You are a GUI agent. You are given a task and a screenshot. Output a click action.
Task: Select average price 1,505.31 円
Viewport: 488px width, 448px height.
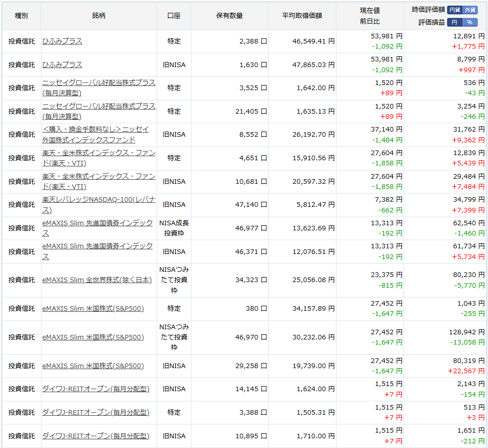click(315, 413)
